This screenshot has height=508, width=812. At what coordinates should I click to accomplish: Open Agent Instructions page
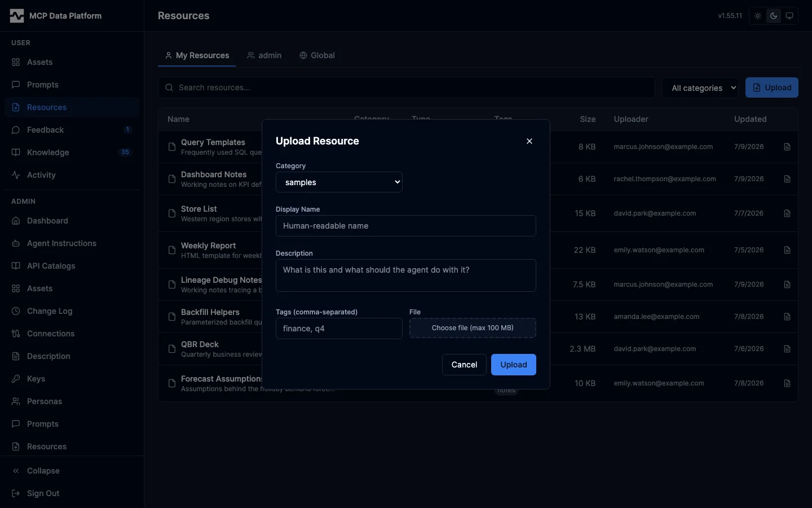(x=72, y=243)
